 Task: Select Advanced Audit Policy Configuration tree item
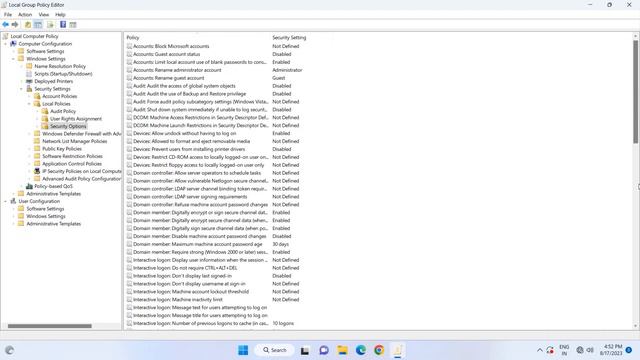pyautogui.click(x=82, y=179)
